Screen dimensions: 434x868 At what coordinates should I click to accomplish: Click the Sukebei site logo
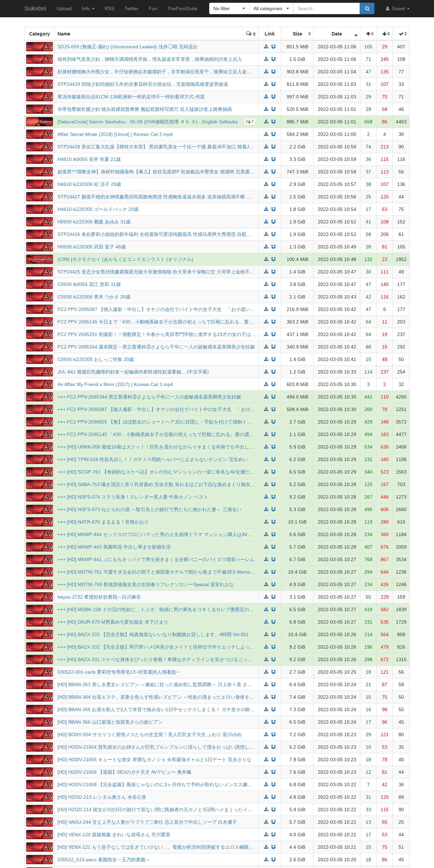click(35, 8)
